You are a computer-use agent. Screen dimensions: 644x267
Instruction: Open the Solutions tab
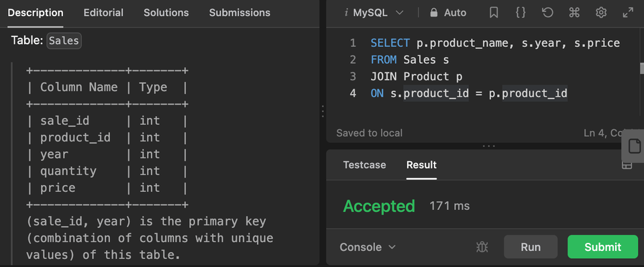point(166,13)
